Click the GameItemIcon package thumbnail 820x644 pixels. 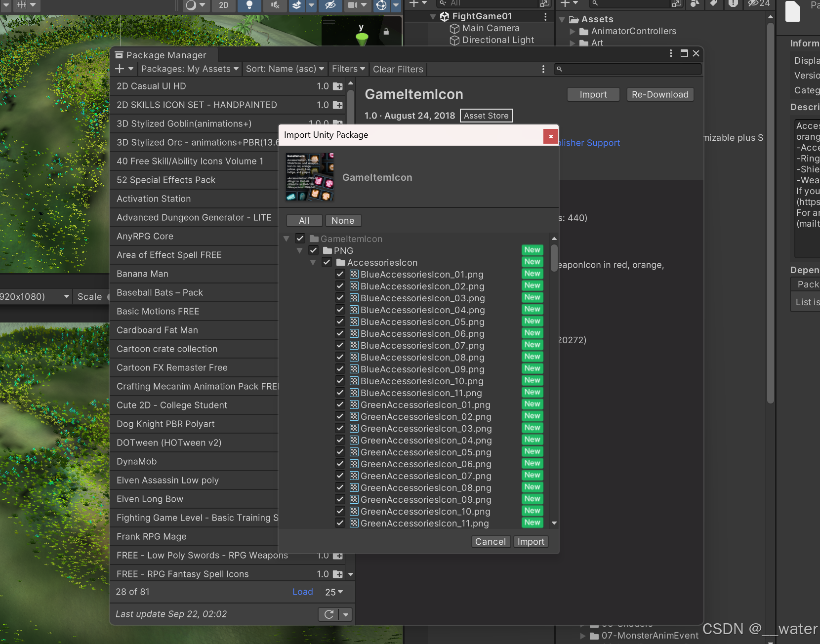click(310, 177)
